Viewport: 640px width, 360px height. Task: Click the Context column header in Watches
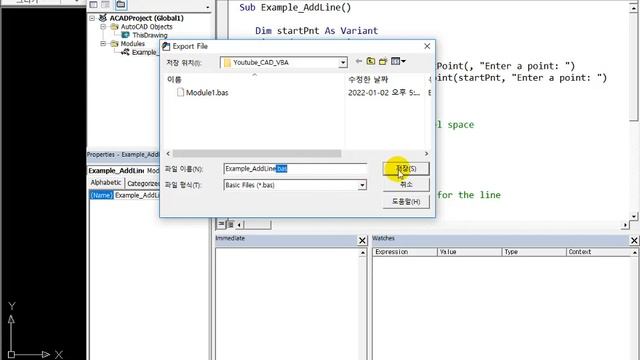click(598, 252)
